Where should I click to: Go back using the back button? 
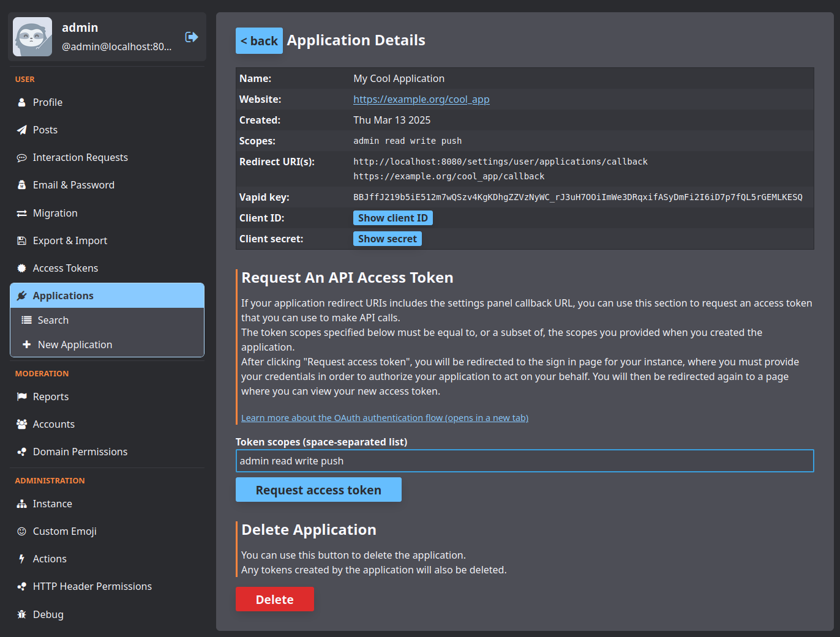(x=259, y=41)
